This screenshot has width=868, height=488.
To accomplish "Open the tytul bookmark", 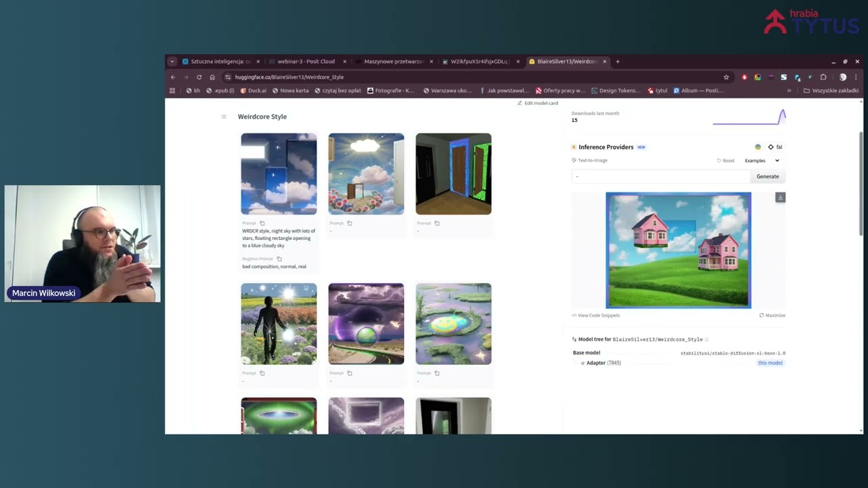I will (658, 90).
